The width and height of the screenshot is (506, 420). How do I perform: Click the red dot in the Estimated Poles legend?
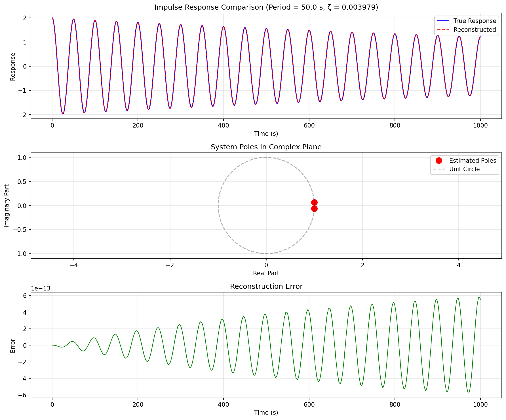[439, 161]
